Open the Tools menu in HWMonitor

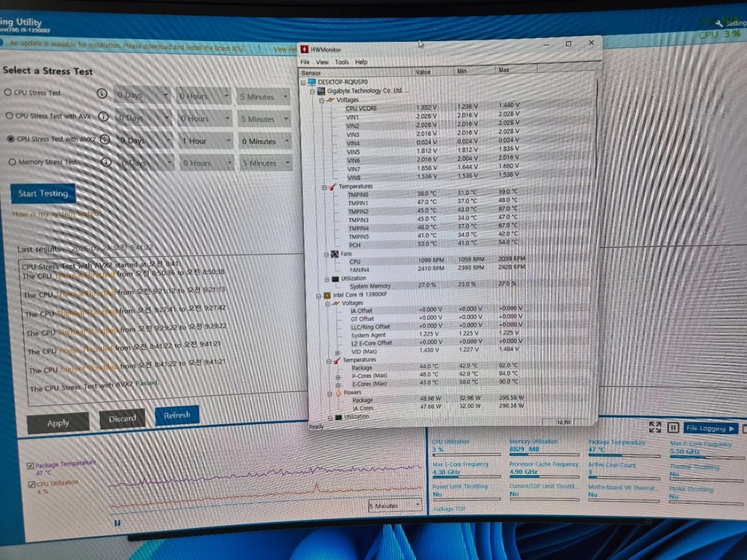(341, 62)
